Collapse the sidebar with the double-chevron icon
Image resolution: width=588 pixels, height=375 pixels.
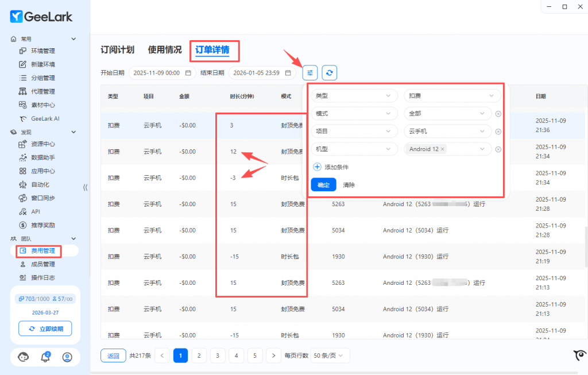click(x=86, y=187)
